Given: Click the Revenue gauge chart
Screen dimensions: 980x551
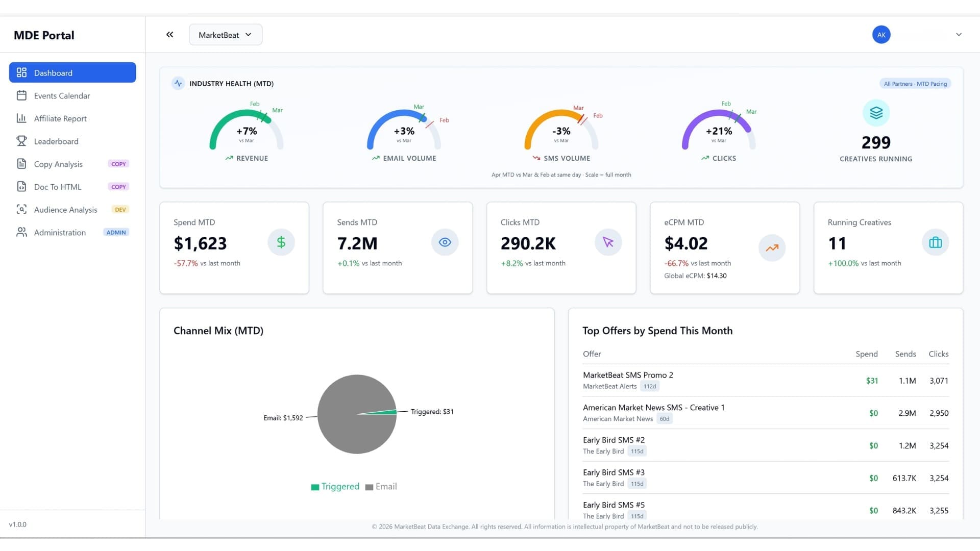Looking at the screenshot, I should [247, 130].
